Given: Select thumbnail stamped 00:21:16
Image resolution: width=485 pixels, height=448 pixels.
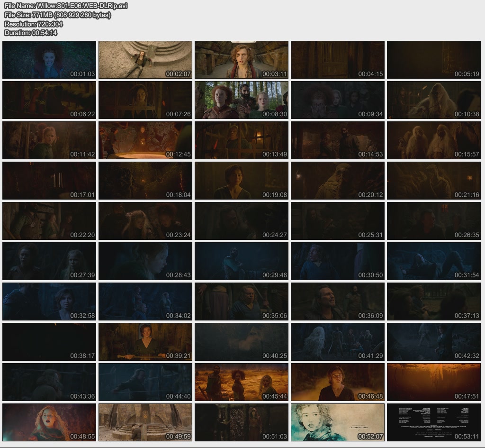Looking at the screenshot, I should coord(434,181).
